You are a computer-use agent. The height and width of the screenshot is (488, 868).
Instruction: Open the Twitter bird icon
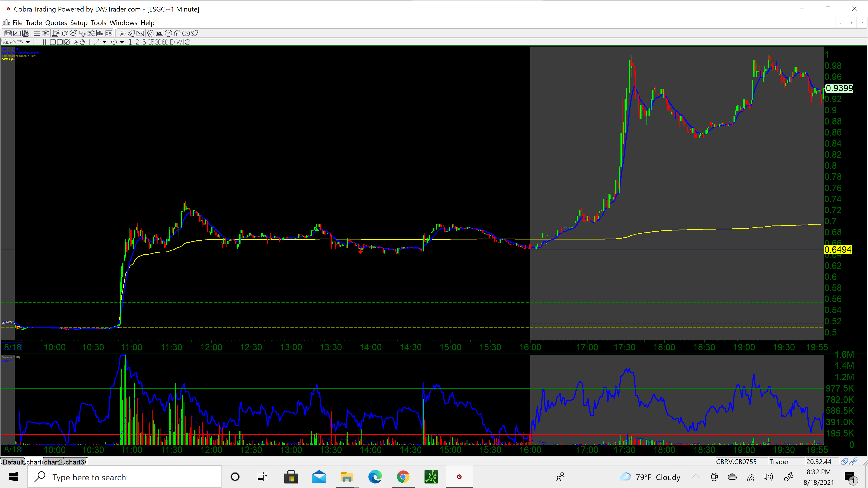(195, 33)
